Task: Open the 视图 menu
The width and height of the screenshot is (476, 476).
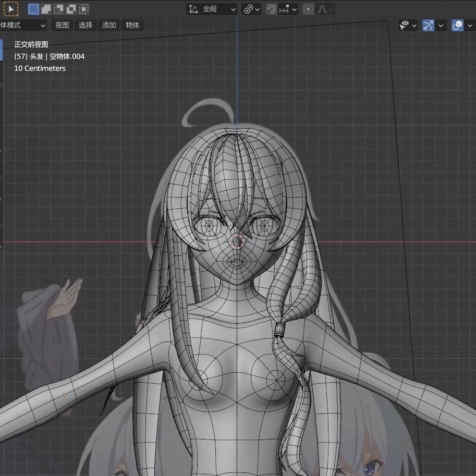Action: (x=62, y=25)
